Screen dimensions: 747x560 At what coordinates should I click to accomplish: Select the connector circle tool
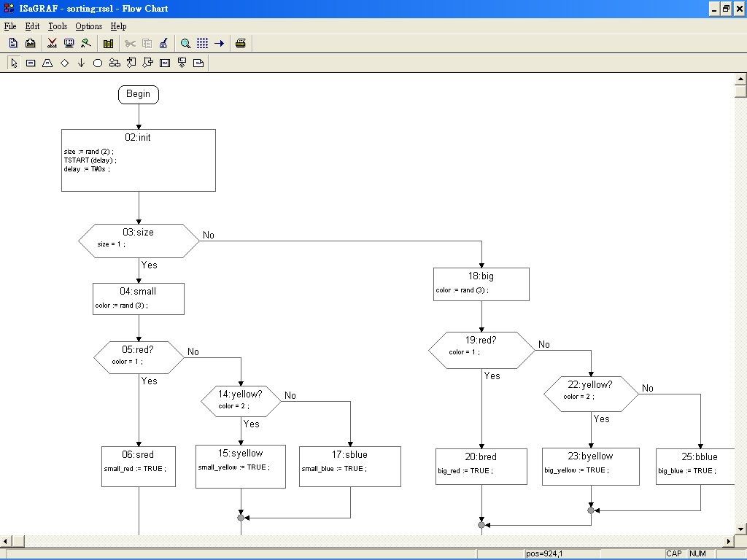coord(97,63)
